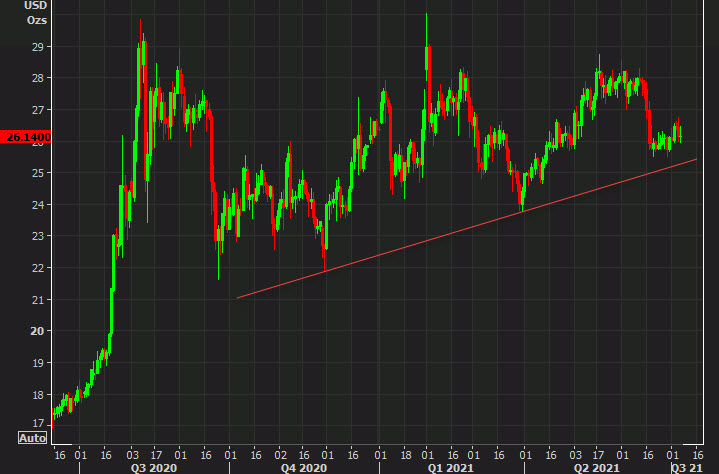Click the 19 price level on axis
The image size is (719, 474).
(x=39, y=363)
